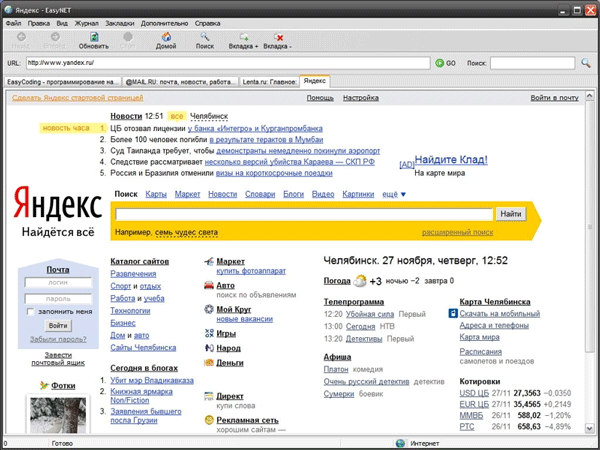Expand the ещё services dropdown
The width and height of the screenshot is (600, 450).
394,194
